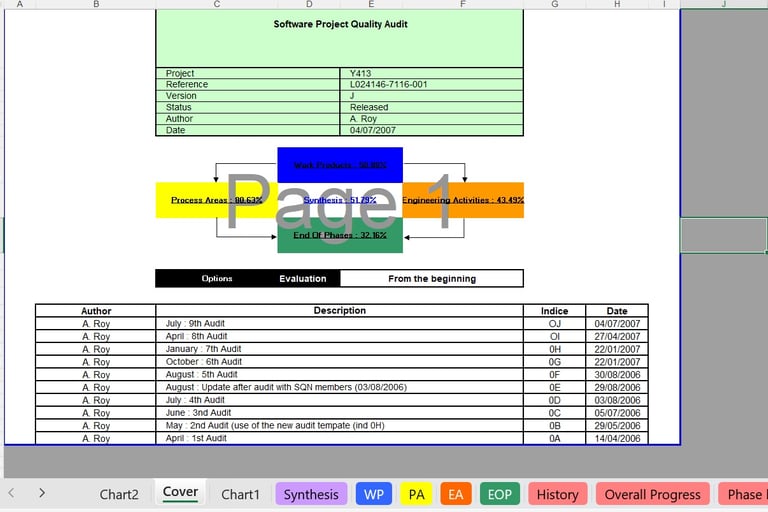Select column C header
The image size is (768, 512).
pyautogui.click(x=217, y=4)
